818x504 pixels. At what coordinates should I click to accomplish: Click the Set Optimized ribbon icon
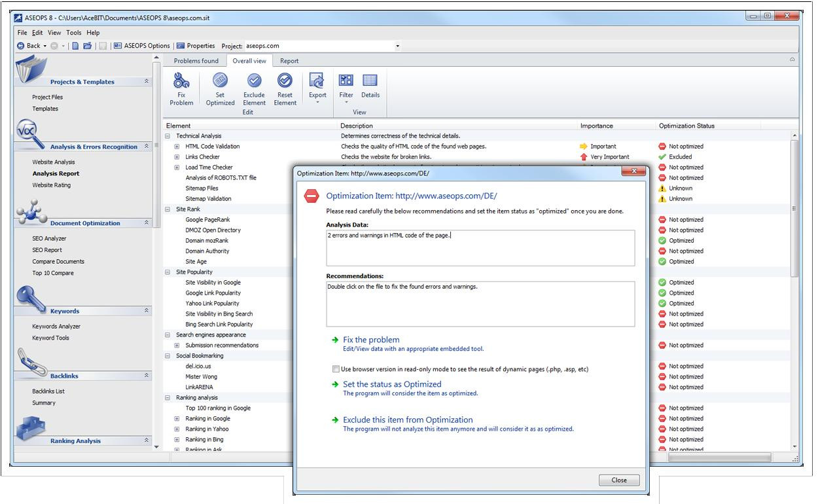(220, 81)
